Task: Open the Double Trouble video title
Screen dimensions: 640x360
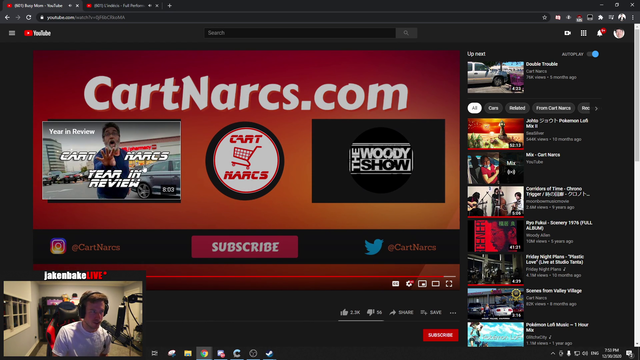Action: (542, 64)
